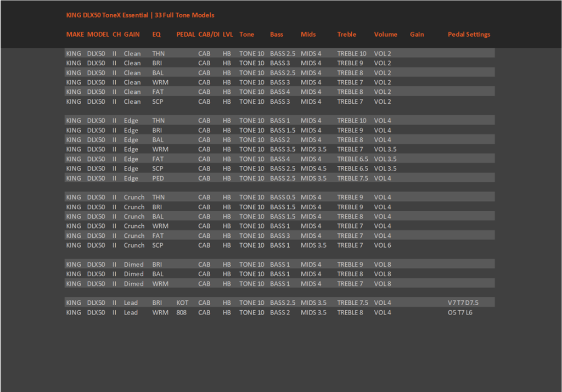Select VOL 8 in the Dimed BRI row
The image size is (562, 392).
tap(383, 264)
